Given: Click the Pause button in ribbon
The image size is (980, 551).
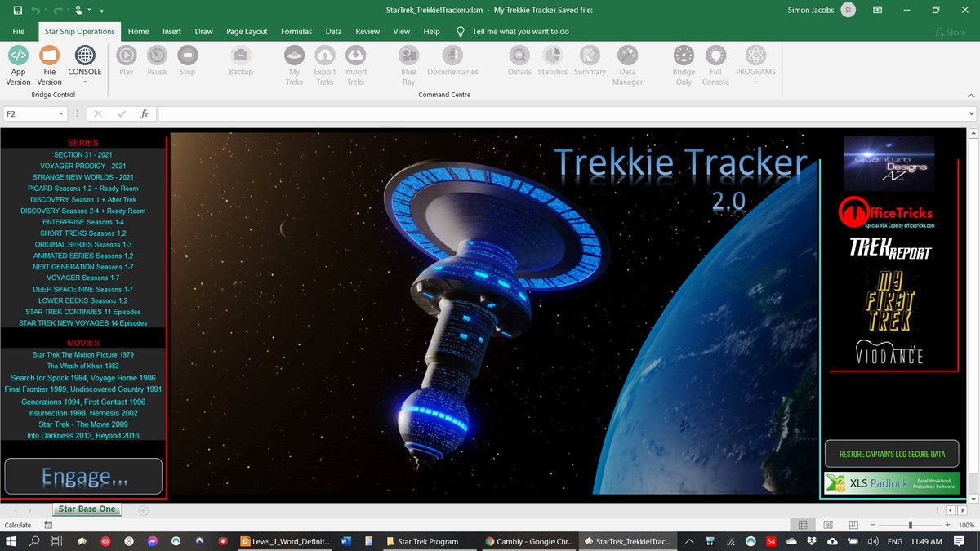Looking at the screenshot, I should pos(157,61).
